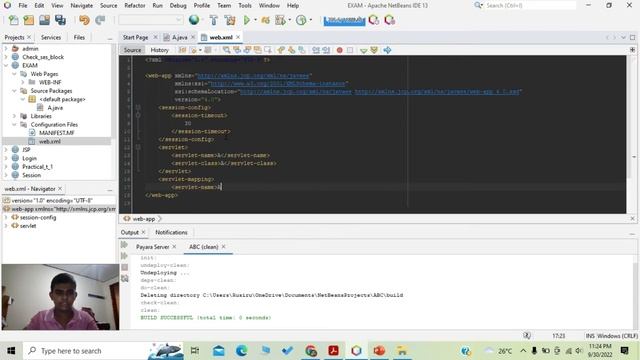The image size is (640, 360).
Task: Click the toggle bookmark icon in editor toolbar
Action: coord(302,50)
